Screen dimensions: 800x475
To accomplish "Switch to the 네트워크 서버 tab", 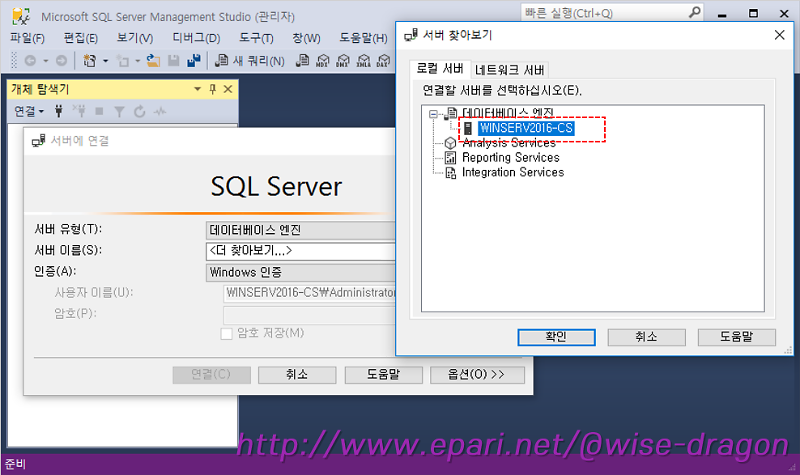I will pos(509,70).
